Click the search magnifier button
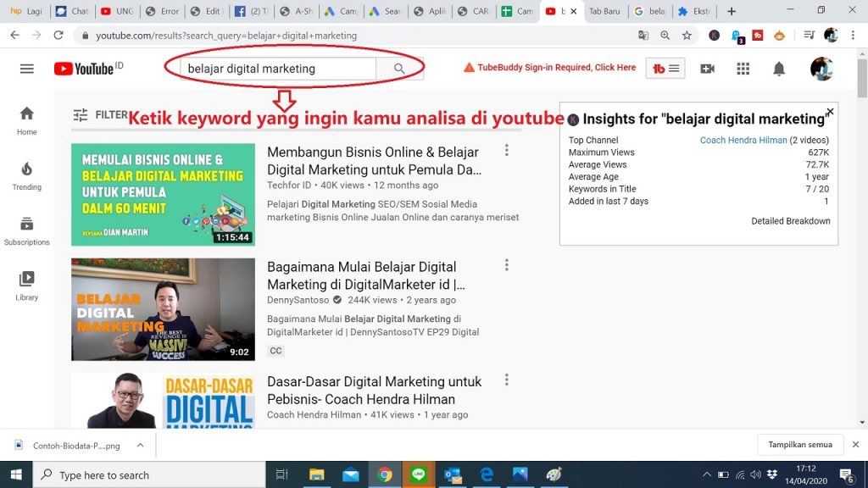The height and width of the screenshot is (488, 868). 399,69
